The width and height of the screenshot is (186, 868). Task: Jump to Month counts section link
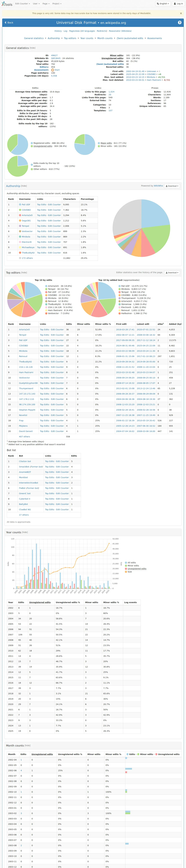(x=105, y=38)
